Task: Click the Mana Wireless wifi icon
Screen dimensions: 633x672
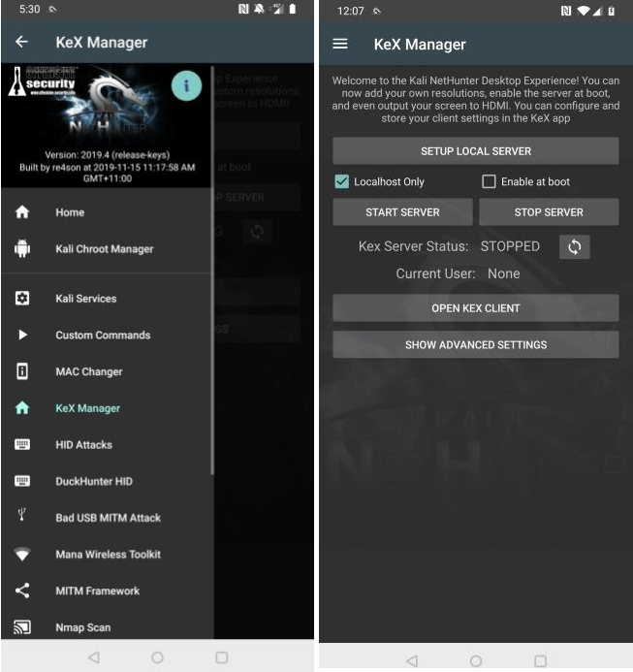Action: click(x=22, y=554)
